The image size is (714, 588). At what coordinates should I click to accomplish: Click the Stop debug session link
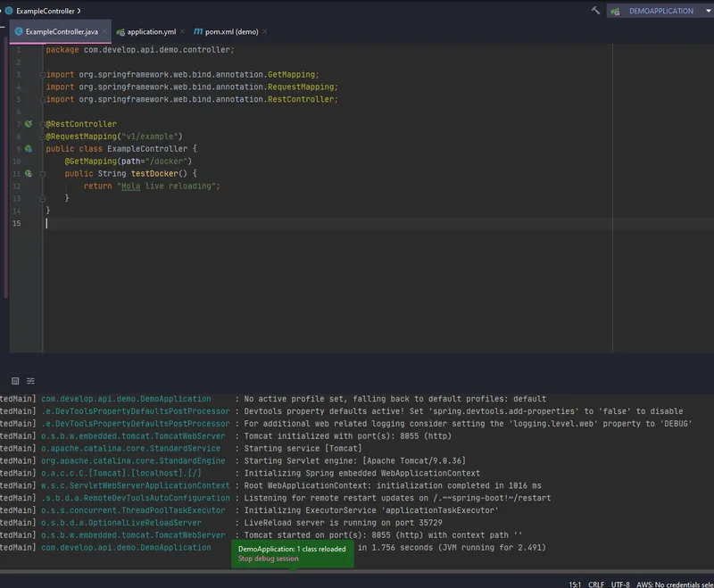coord(269,559)
